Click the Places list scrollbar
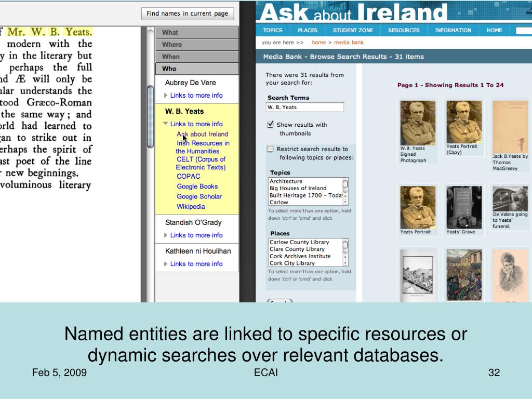The width and height of the screenshot is (532, 399). coord(345,252)
